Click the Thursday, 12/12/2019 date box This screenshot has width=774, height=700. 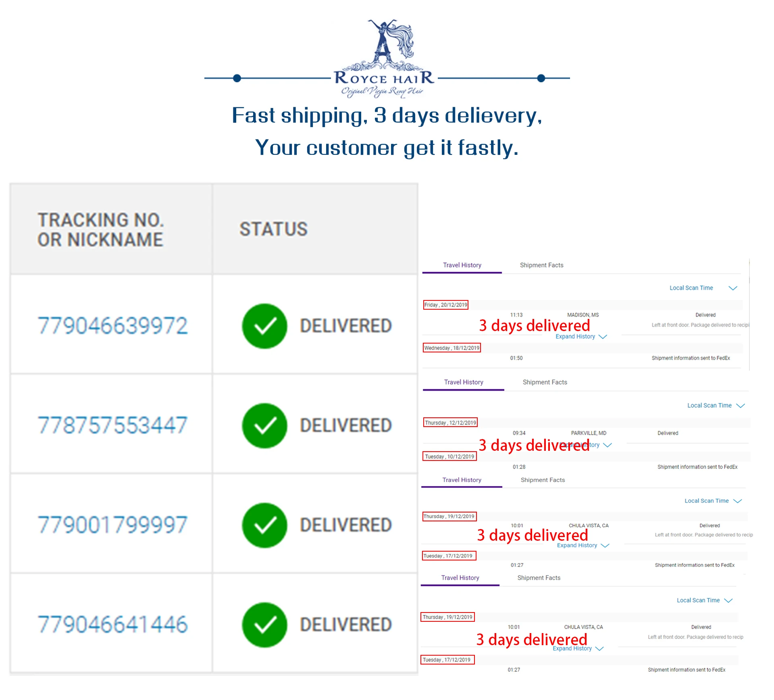[x=450, y=423]
